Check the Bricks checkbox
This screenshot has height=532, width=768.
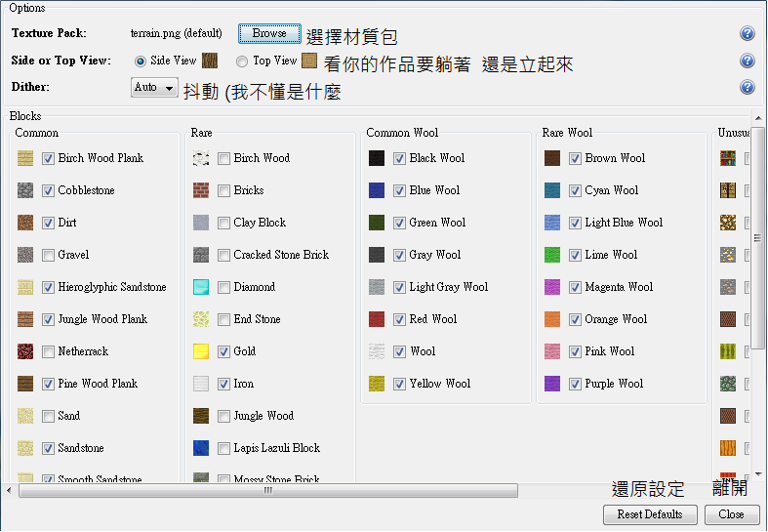coord(223,190)
